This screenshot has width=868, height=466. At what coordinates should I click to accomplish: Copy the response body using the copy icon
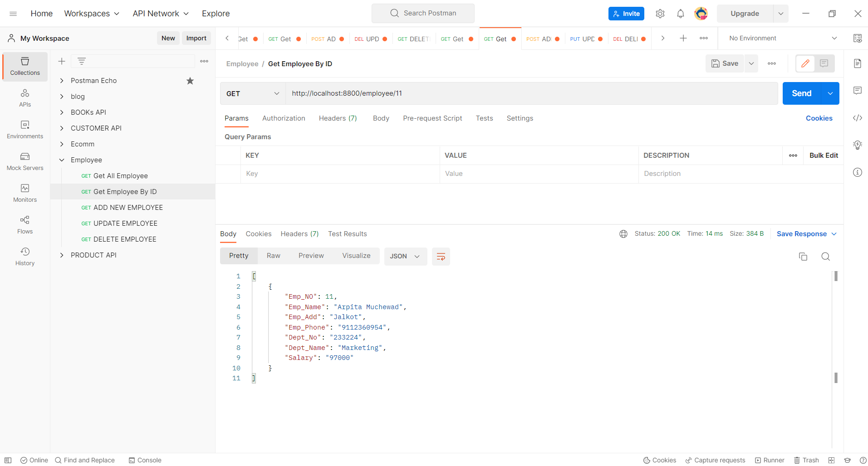[803, 256]
